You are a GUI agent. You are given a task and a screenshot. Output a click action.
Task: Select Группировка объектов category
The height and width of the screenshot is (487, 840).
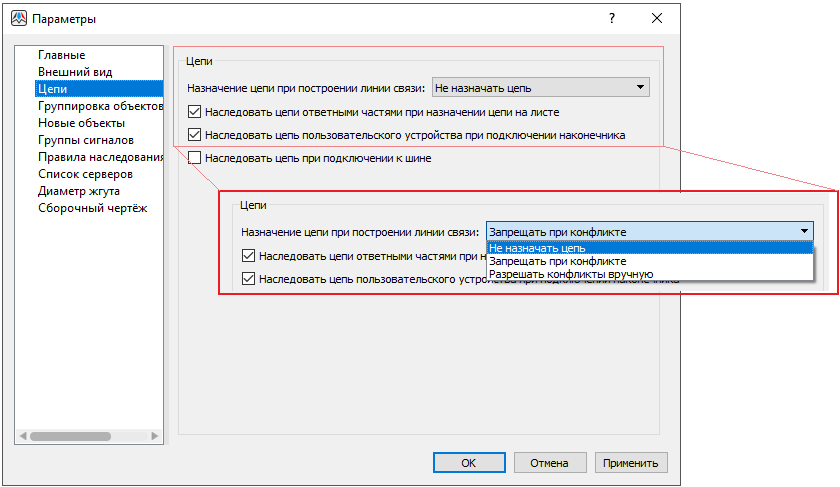coord(99,106)
